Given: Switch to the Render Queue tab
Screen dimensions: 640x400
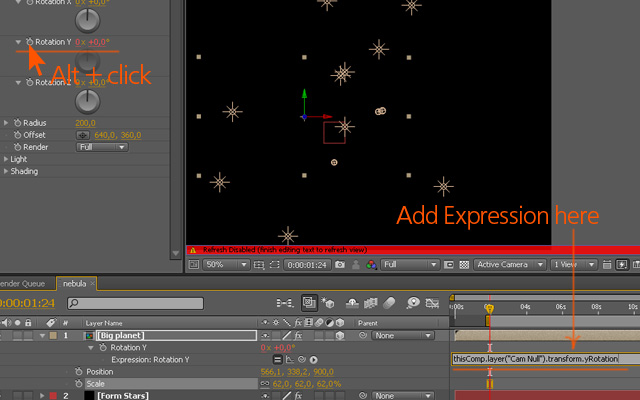Looking at the screenshot, I should pos(22,284).
